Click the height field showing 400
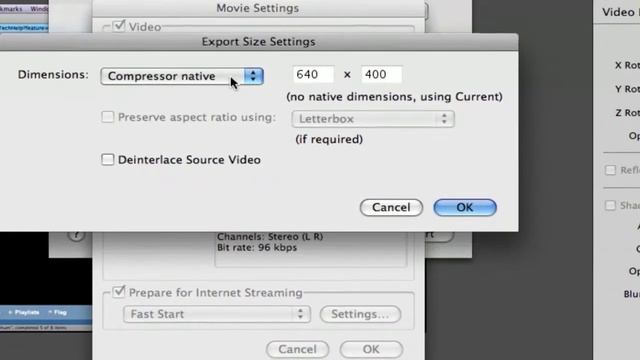The width and height of the screenshot is (640, 360). click(x=382, y=74)
